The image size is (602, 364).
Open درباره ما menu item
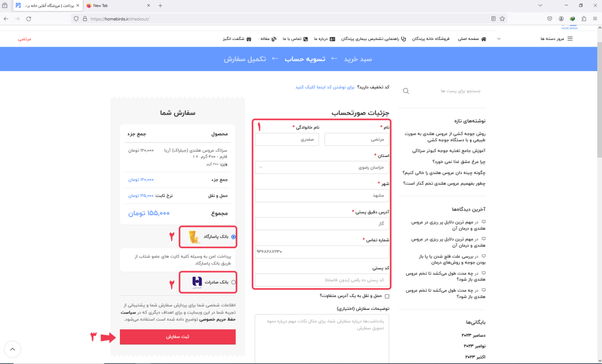click(x=325, y=39)
